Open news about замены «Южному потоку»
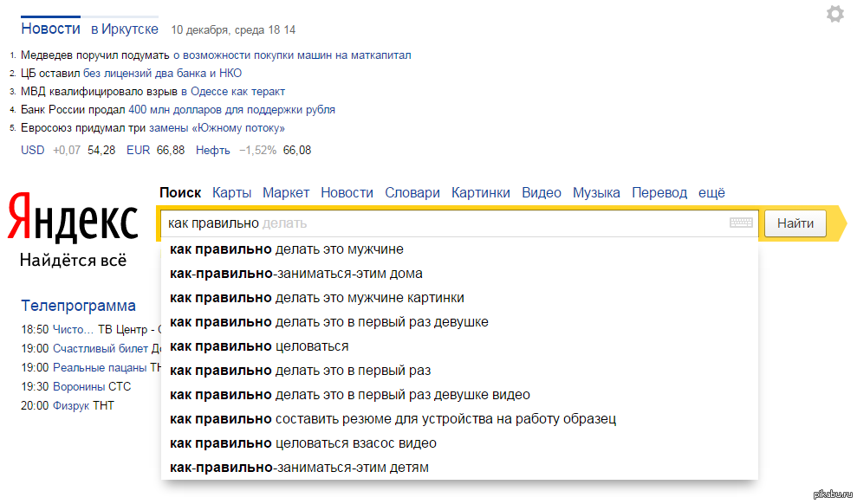 coord(217,128)
